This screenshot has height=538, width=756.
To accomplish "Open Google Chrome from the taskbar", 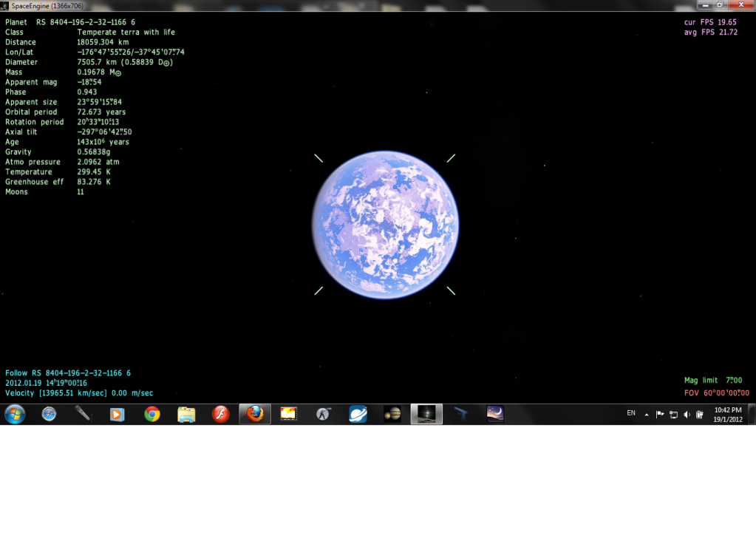I will pyautogui.click(x=152, y=415).
